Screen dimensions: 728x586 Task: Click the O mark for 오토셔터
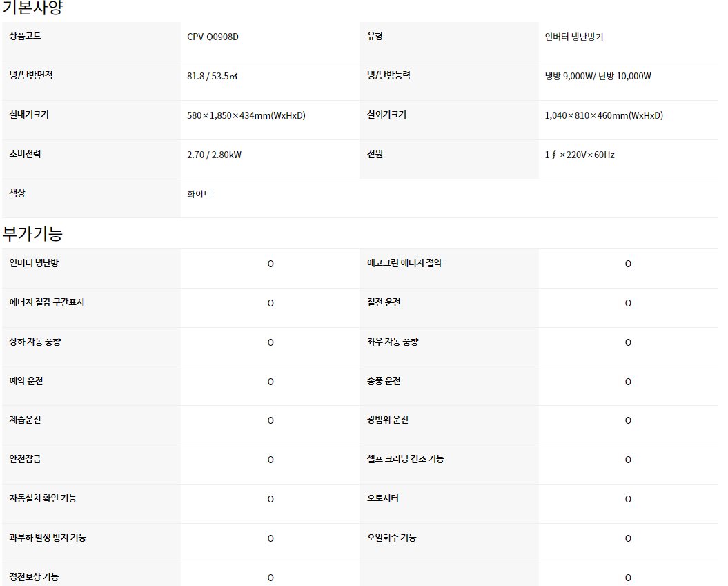coord(628,499)
